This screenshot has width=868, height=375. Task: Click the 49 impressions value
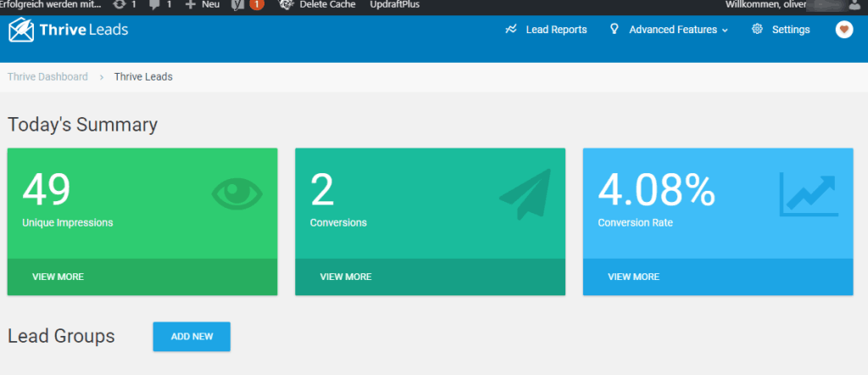47,189
